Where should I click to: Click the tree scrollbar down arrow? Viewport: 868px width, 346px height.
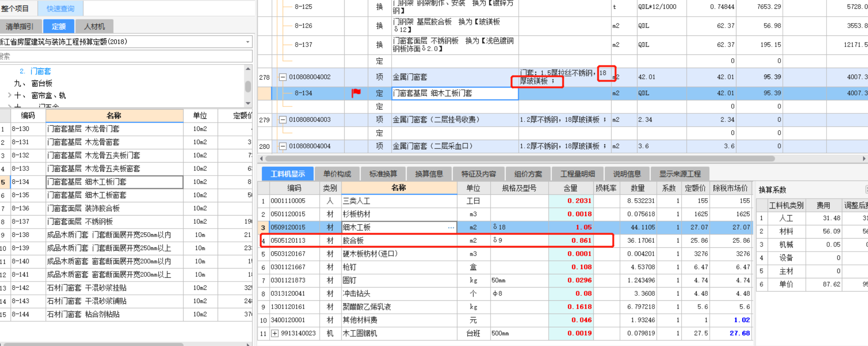[248, 103]
